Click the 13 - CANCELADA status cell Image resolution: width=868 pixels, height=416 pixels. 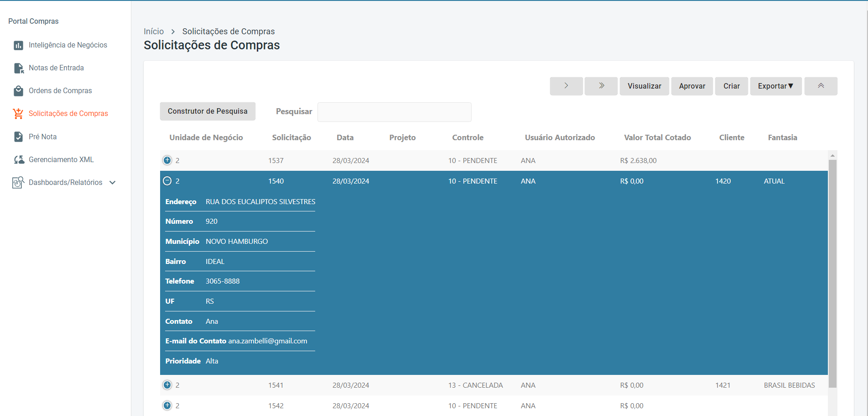pyautogui.click(x=476, y=385)
